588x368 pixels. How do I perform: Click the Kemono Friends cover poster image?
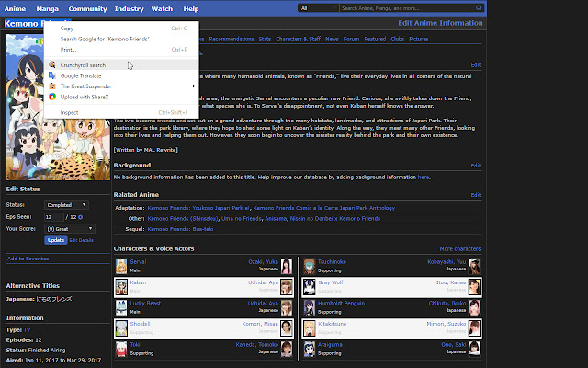point(58,107)
